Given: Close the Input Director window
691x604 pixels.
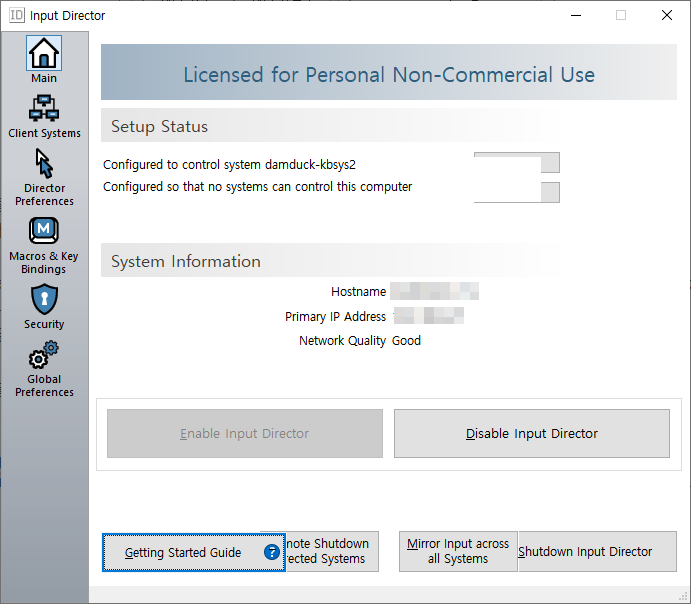Looking at the screenshot, I should (667, 15).
